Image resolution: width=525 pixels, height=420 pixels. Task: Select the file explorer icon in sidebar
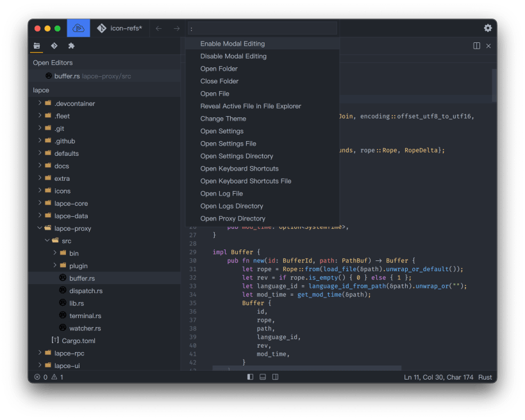point(37,46)
